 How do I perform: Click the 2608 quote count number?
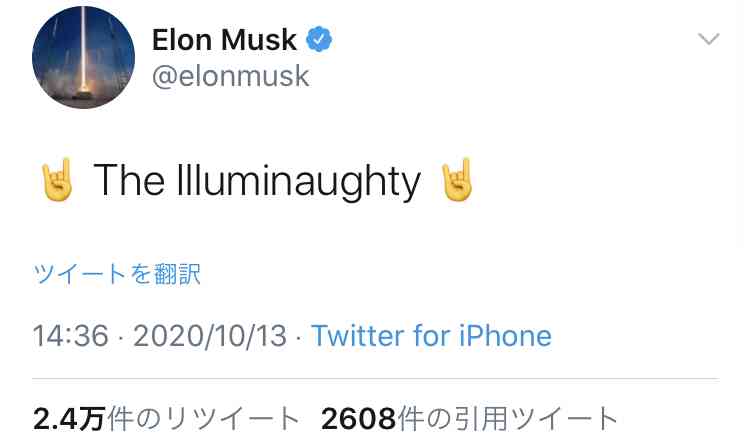[x=358, y=419]
